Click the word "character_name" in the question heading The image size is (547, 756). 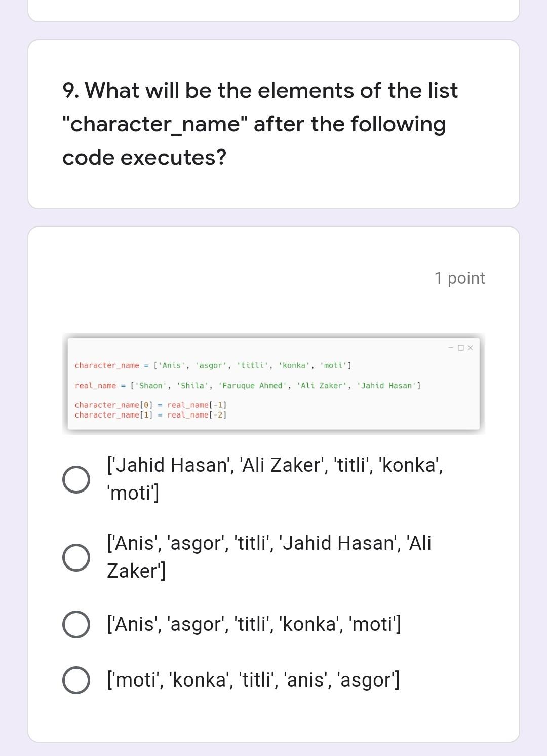click(x=155, y=124)
